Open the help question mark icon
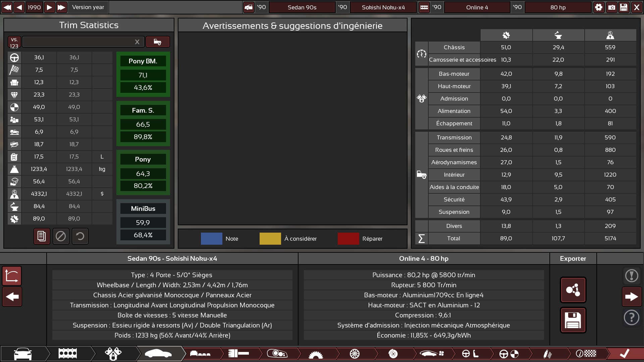The height and width of the screenshot is (362, 644). coord(632,317)
